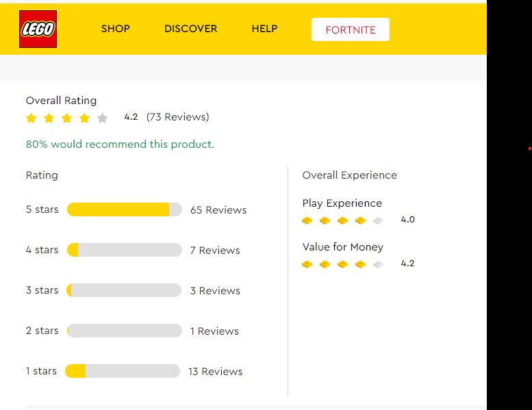This screenshot has height=410, width=532.
Task: Click the white fifth Value for Money brick
Action: [x=378, y=264]
